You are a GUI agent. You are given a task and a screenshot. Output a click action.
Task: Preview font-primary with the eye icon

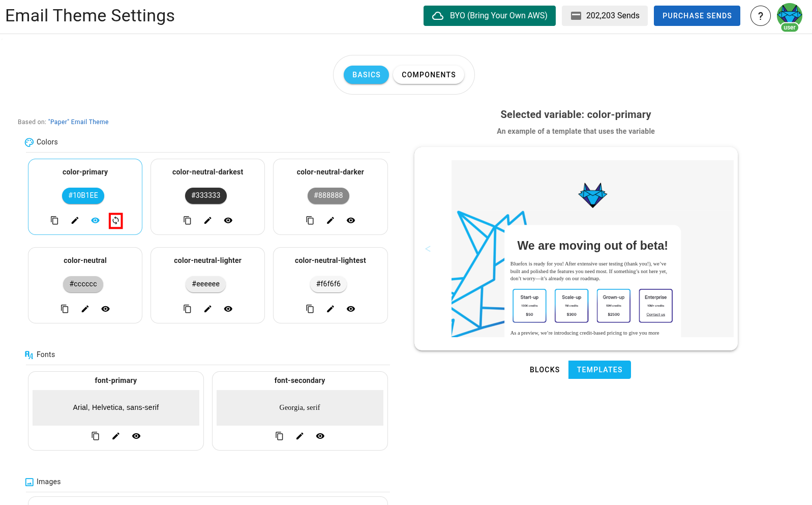(136, 436)
